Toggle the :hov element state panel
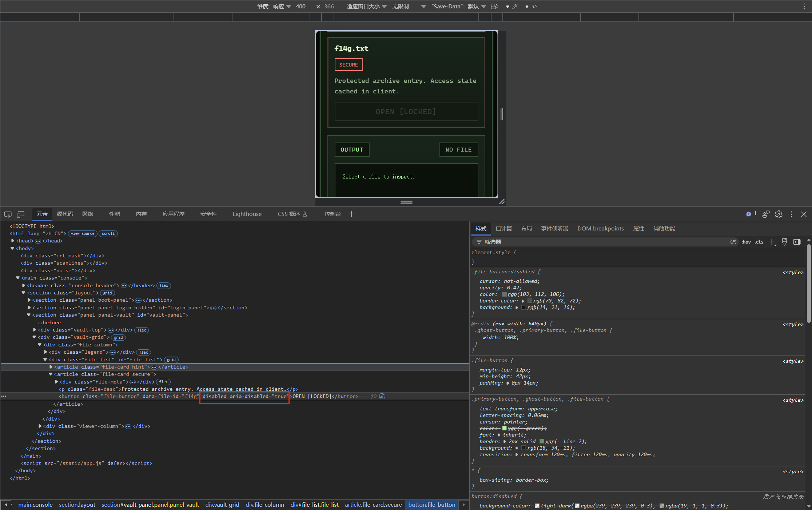Screen dimensions: 812x510 (x=746, y=242)
